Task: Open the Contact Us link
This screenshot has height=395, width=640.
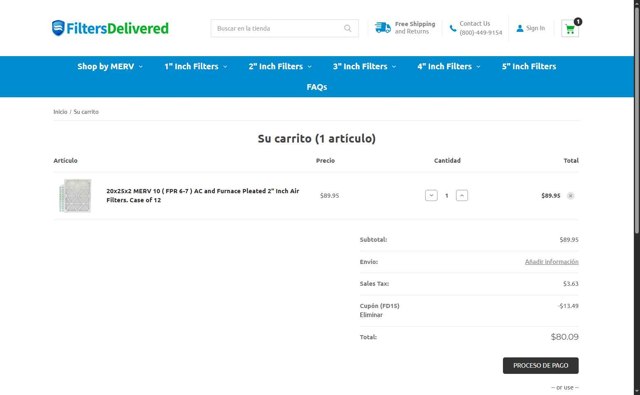Action: [x=481, y=28]
